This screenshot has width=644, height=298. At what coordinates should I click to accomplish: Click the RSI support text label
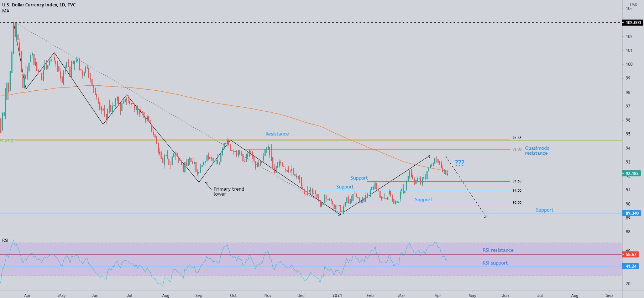[495, 263]
